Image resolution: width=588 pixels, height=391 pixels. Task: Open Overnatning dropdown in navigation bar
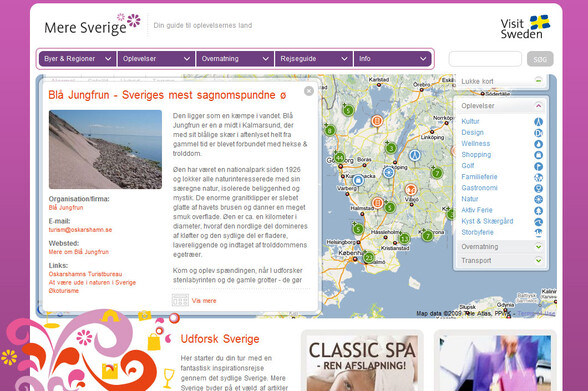click(235, 59)
